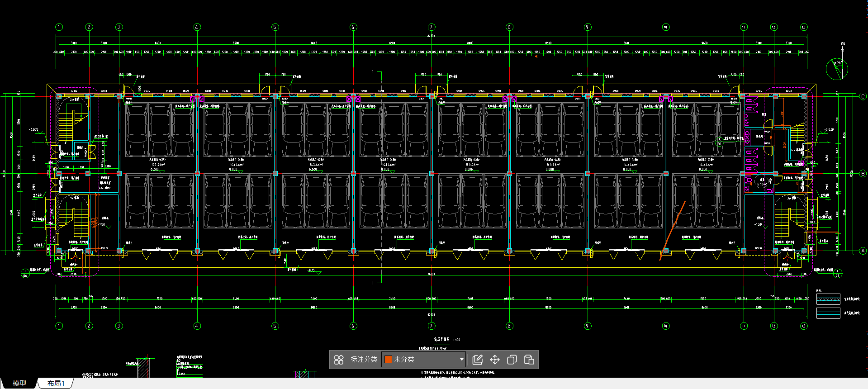Viewport: 868px width, 389px height.
Task: Click the orange diagonal annotation line
Action: click(673, 231)
